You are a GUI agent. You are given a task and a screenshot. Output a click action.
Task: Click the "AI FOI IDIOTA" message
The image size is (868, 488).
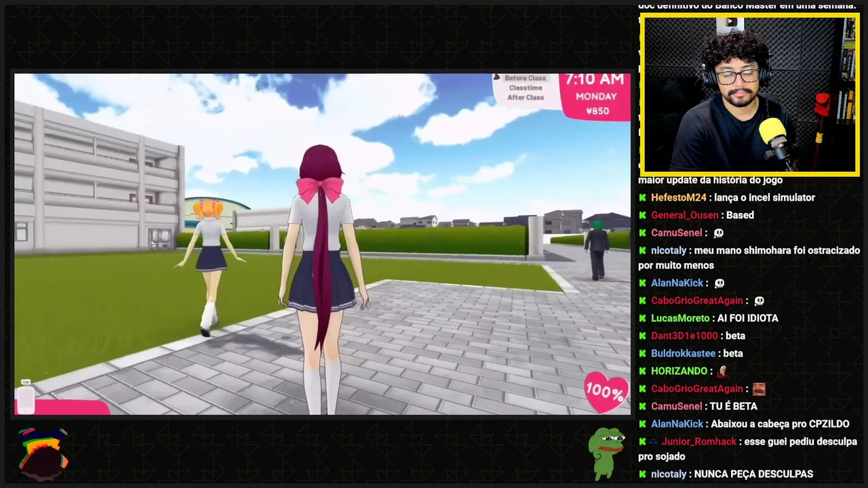point(747,318)
